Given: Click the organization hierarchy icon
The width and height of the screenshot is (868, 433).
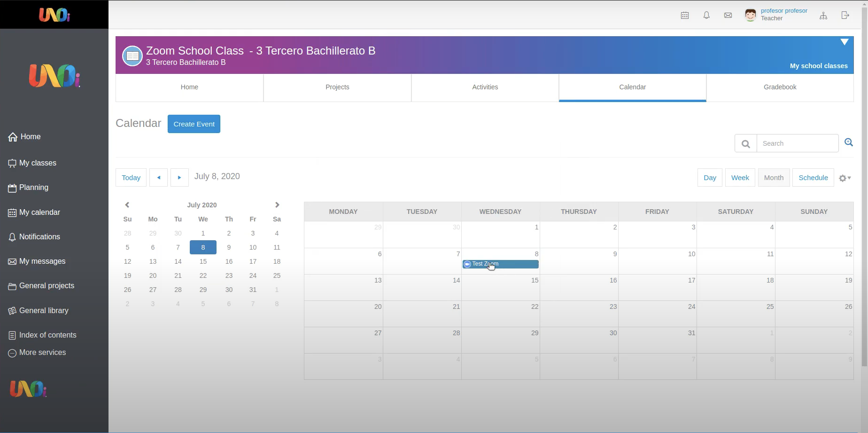Looking at the screenshot, I should (823, 16).
